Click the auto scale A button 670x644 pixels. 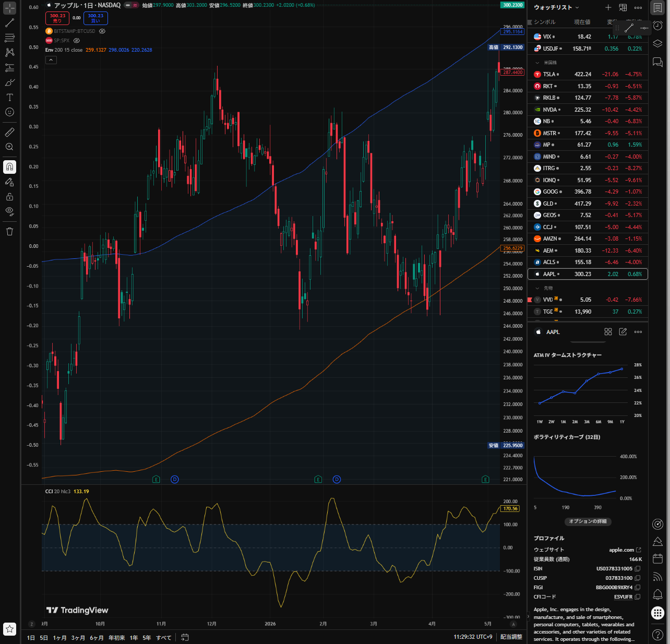pos(513,624)
